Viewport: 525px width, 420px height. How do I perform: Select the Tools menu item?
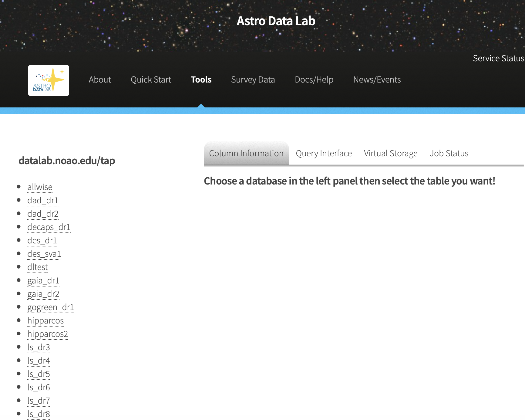click(201, 80)
